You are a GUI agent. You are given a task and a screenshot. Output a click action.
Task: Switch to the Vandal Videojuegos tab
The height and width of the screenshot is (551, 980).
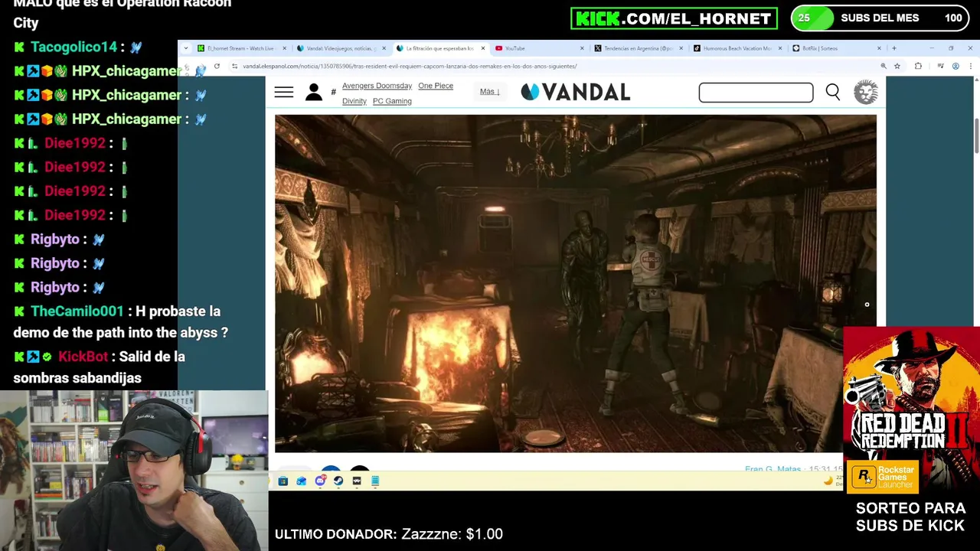point(341,48)
